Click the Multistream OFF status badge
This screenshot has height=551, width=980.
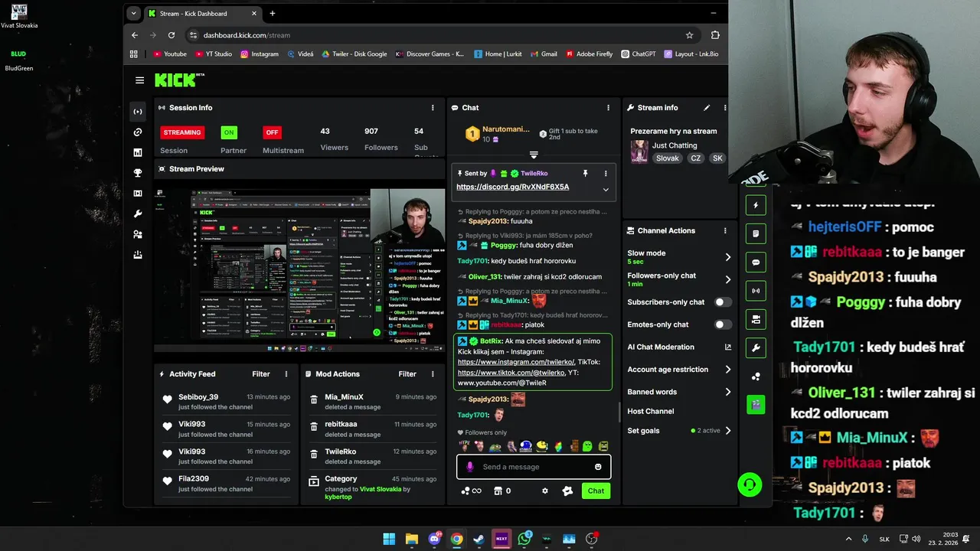tap(272, 132)
